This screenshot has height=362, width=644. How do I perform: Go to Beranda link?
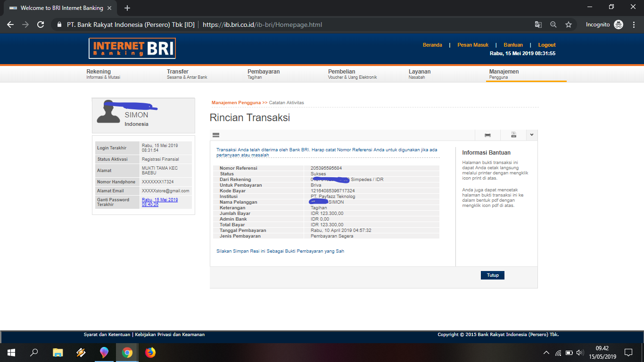[432, 45]
